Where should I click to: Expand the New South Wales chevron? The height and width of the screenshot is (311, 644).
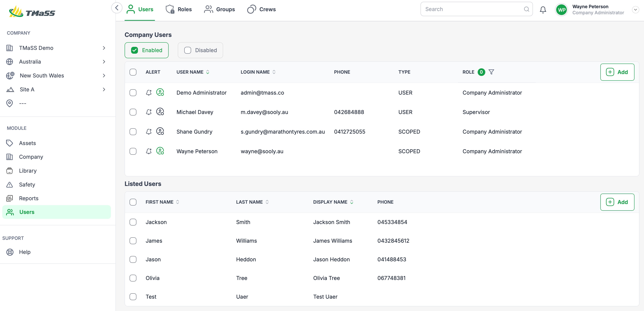(104, 75)
